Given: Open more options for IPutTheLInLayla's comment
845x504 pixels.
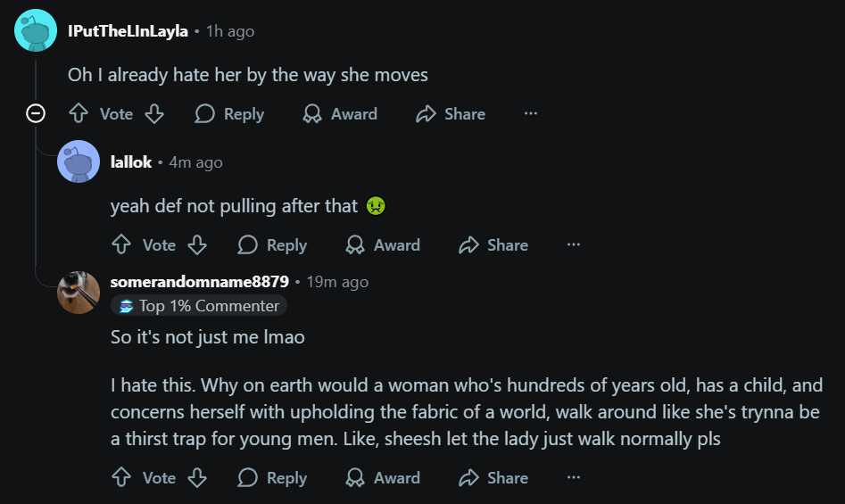Looking at the screenshot, I should click(531, 114).
